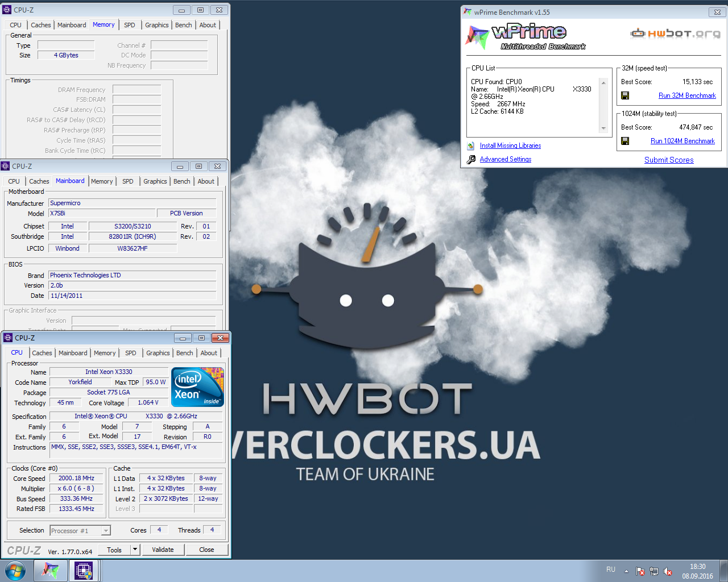Viewport: 728px width, 582px height.
Task: Run the 32M Benchmark
Action: click(x=687, y=95)
